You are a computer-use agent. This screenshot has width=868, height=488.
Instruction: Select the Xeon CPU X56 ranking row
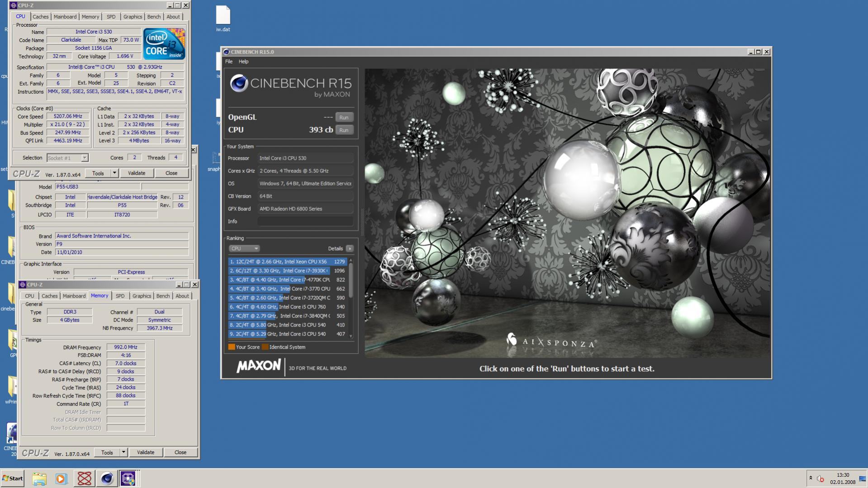click(x=288, y=261)
